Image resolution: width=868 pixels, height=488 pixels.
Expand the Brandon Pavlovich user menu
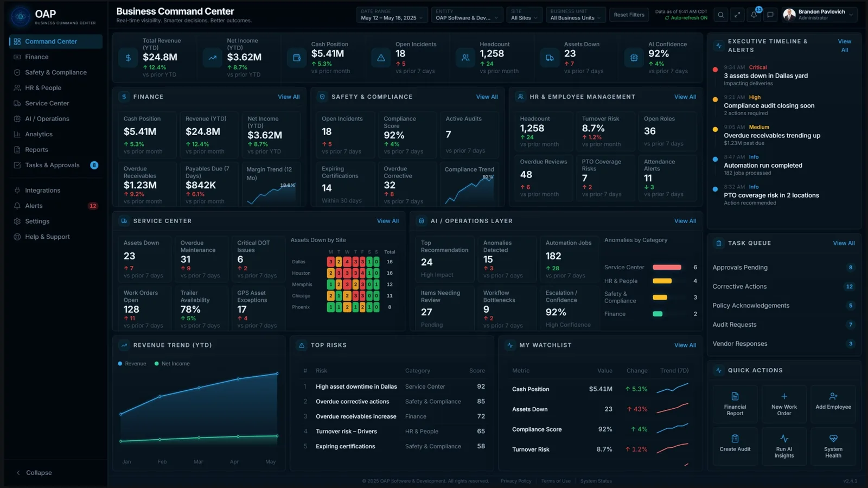coord(819,15)
